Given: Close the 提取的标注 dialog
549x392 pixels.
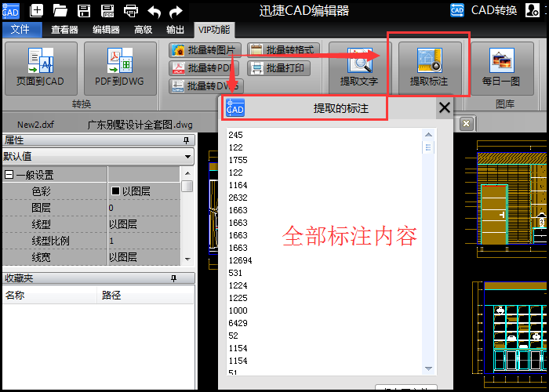Looking at the screenshot, I should pyautogui.click(x=445, y=107).
